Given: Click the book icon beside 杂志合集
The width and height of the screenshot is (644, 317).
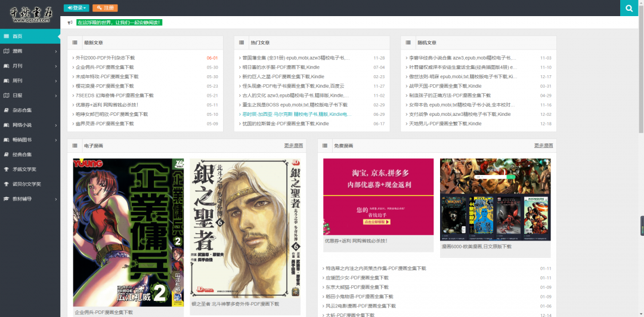Looking at the screenshot, I should point(6,110).
